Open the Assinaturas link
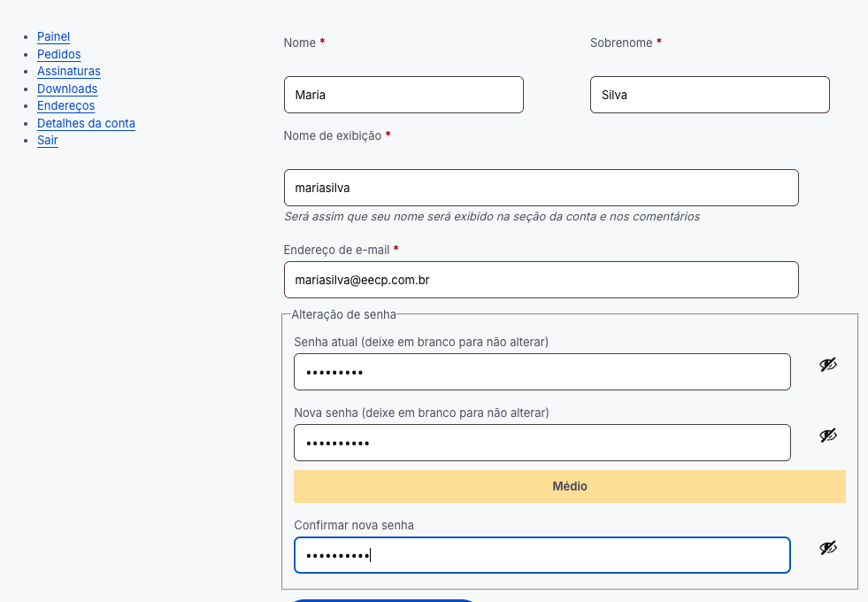868x602 pixels. pos(69,72)
